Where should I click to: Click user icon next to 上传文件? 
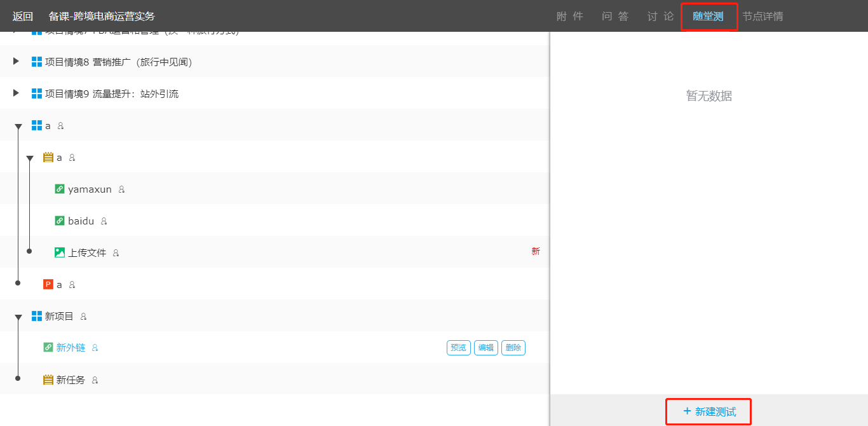[116, 253]
